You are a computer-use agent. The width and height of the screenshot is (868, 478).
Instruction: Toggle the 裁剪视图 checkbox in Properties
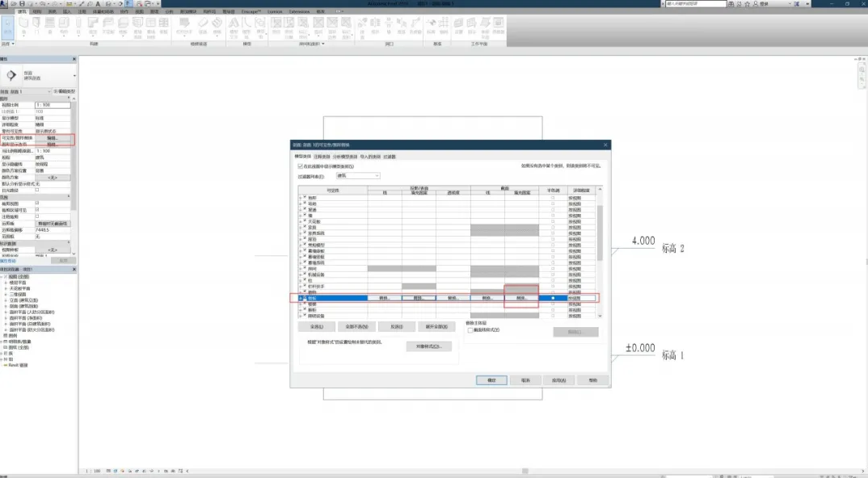pyautogui.click(x=37, y=203)
